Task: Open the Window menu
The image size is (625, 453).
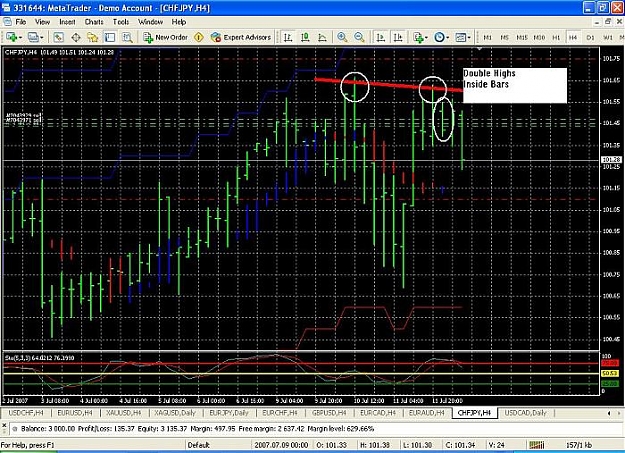Action: (150, 22)
